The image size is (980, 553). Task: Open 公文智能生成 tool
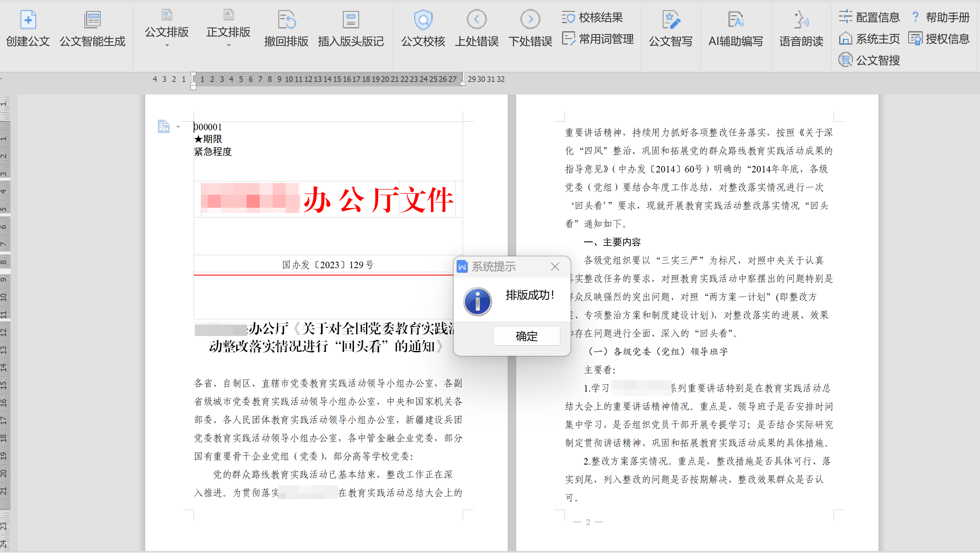click(x=92, y=20)
